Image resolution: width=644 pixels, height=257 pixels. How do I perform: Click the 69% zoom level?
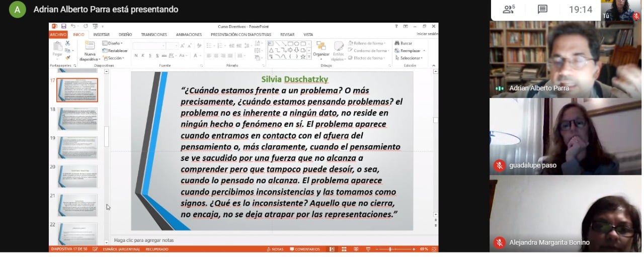[424, 249]
